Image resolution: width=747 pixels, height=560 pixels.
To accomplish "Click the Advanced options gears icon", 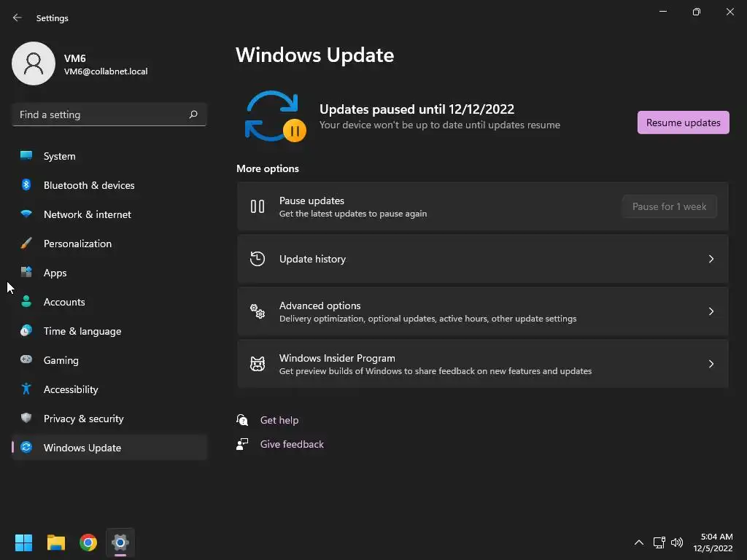I will 258,311.
